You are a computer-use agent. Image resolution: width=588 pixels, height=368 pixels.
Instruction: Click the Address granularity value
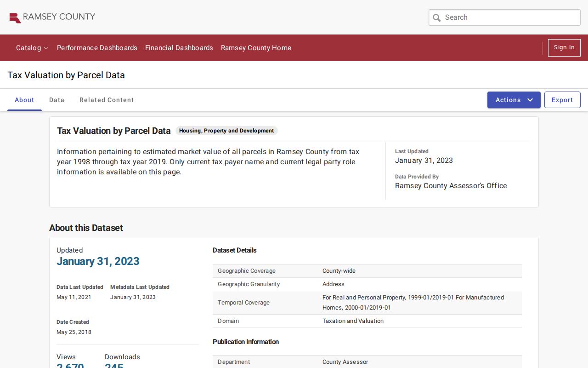(334, 284)
